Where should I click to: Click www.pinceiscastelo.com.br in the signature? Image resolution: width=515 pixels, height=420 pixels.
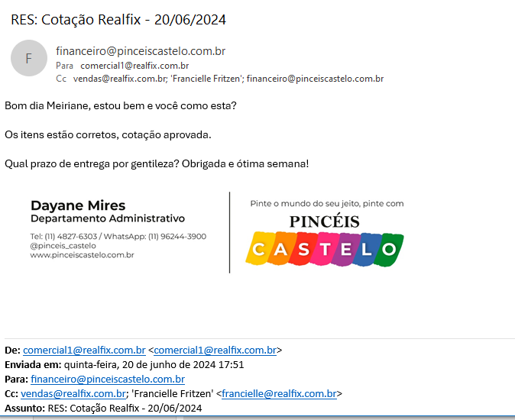coord(82,255)
